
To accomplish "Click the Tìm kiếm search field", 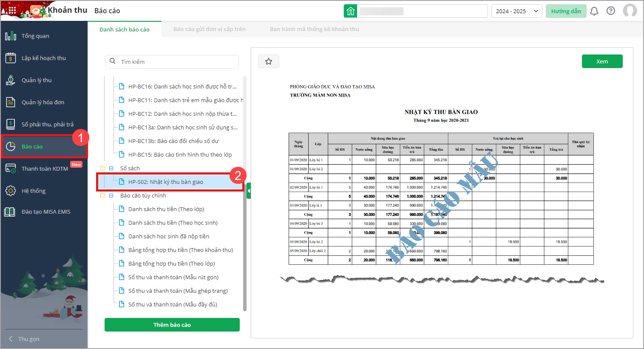I will click(x=172, y=61).
